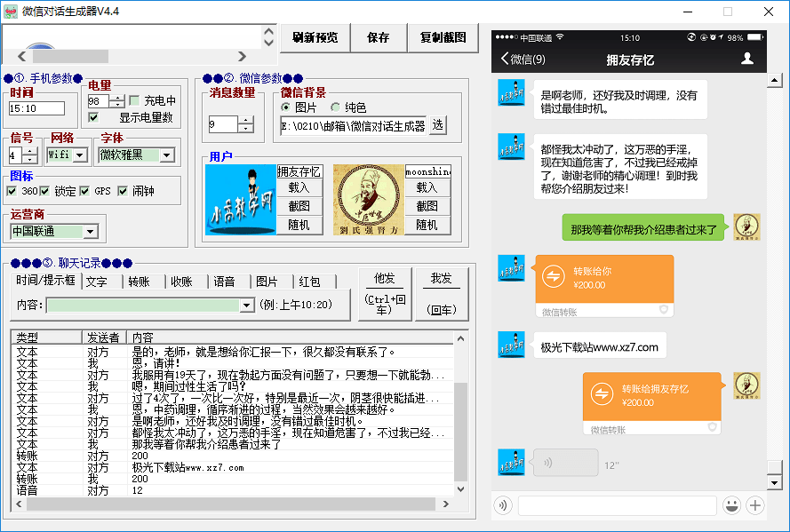Click the emoji smiley icon in chat preview
This screenshot has height=532, width=790.
731,504
